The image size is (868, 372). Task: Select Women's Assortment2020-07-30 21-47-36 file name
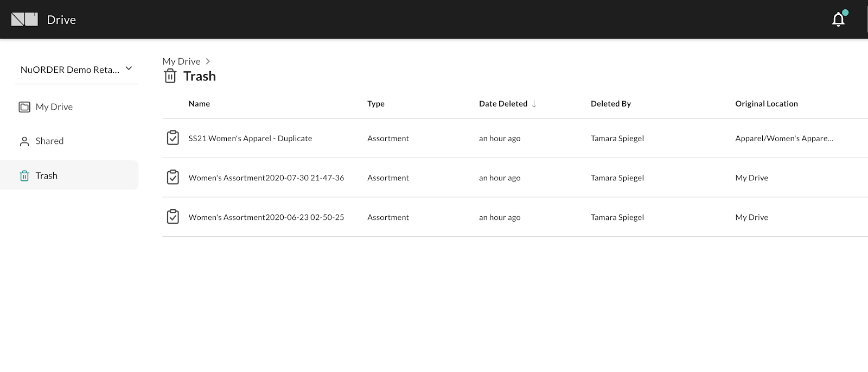coord(266,178)
